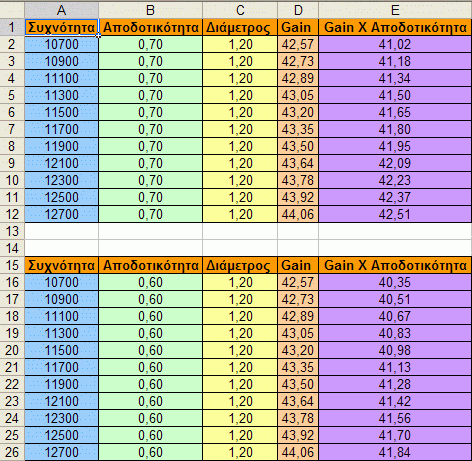Screen dimensions: 472x461
Task: Click the Gain header cell in row 15
Action: 298,265
